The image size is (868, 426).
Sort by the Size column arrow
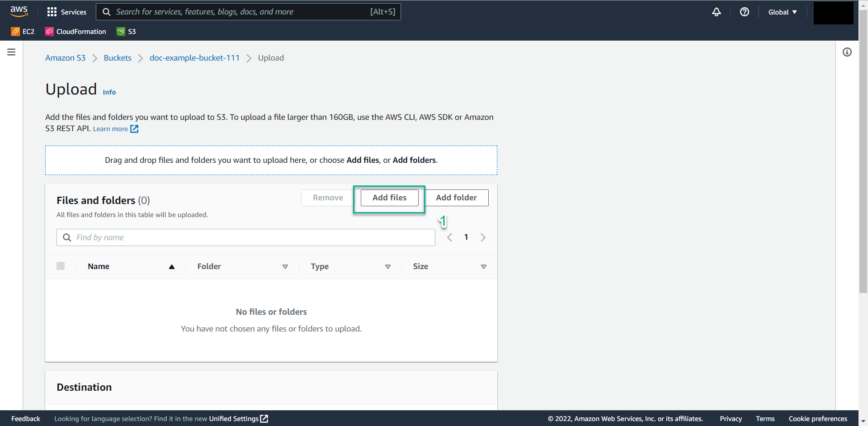483,267
